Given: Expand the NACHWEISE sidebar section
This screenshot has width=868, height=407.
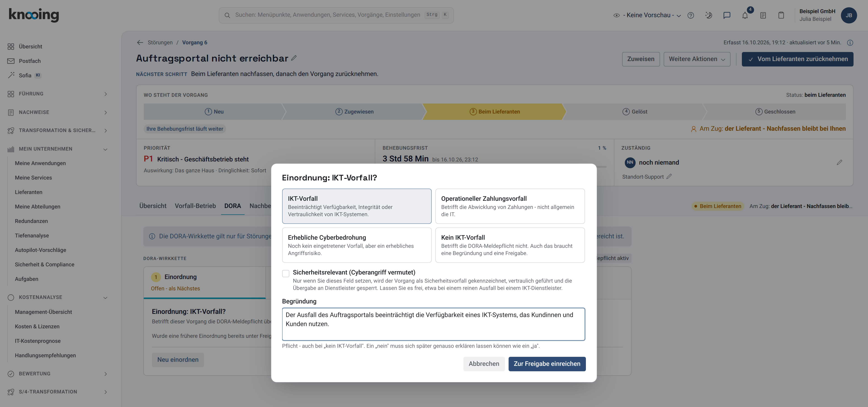Looking at the screenshot, I should tap(57, 112).
